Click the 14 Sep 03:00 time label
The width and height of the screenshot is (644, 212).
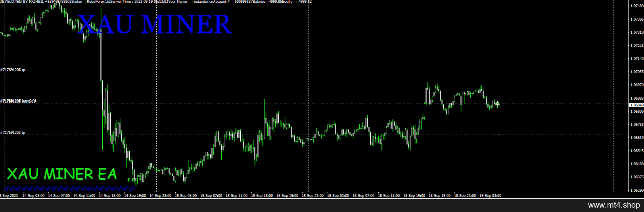tap(33, 195)
